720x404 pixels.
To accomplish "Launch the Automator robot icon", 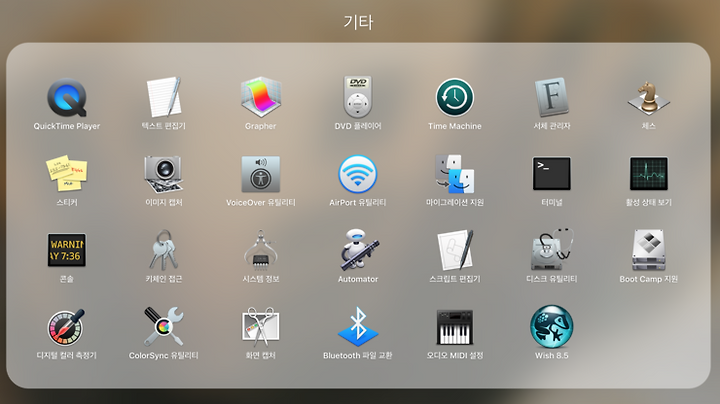I will [359, 250].
